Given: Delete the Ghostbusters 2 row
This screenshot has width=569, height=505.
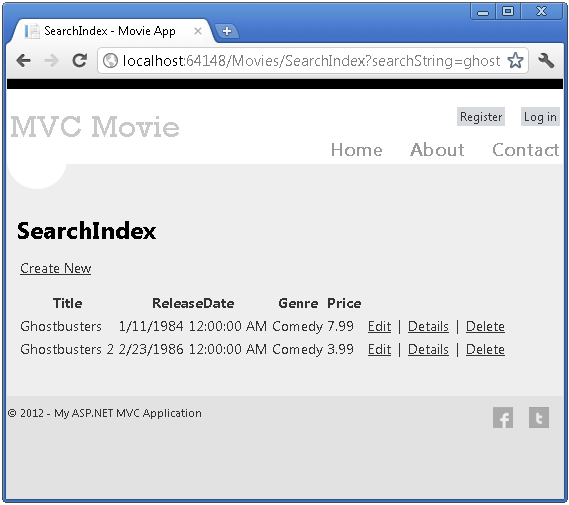Looking at the screenshot, I should (485, 350).
